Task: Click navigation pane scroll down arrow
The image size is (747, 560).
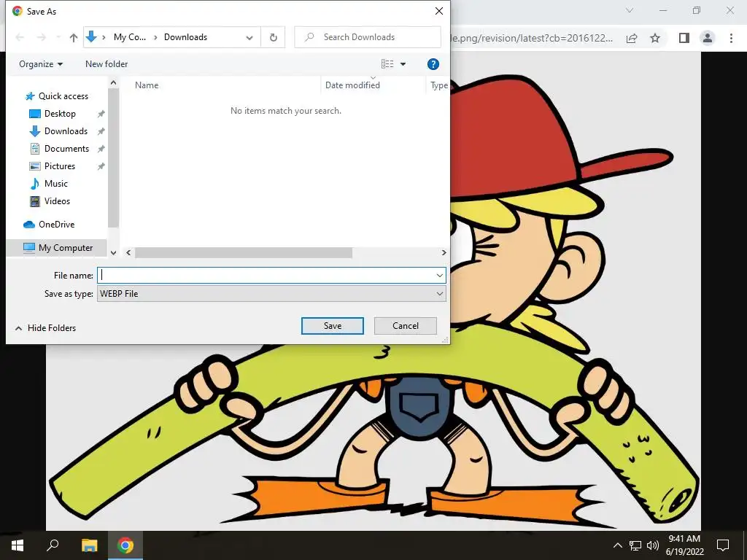Action: (113, 253)
